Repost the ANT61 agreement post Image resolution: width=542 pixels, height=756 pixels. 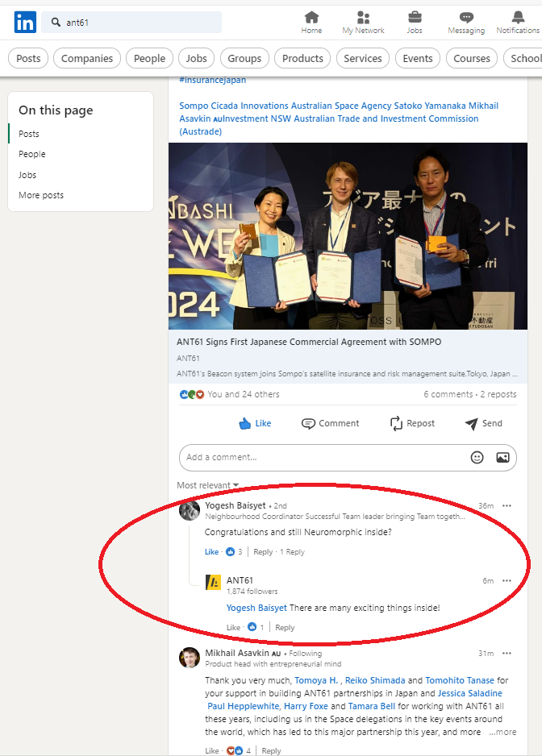(x=412, y=423)
